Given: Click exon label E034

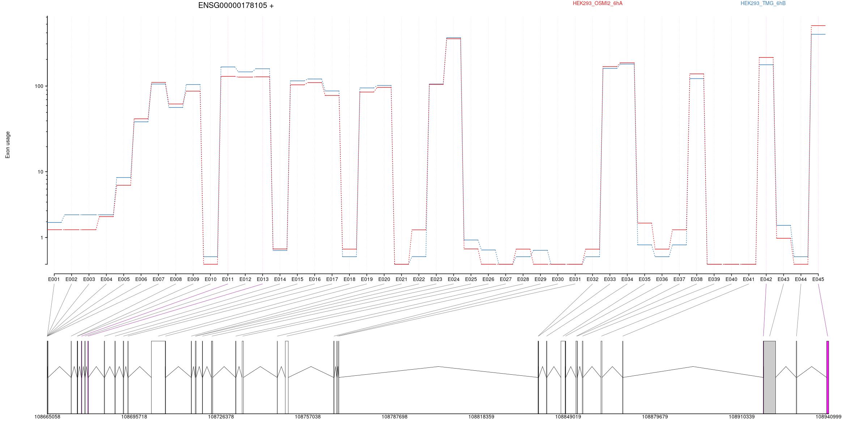Looking at the screenshot, I should 627,279.
